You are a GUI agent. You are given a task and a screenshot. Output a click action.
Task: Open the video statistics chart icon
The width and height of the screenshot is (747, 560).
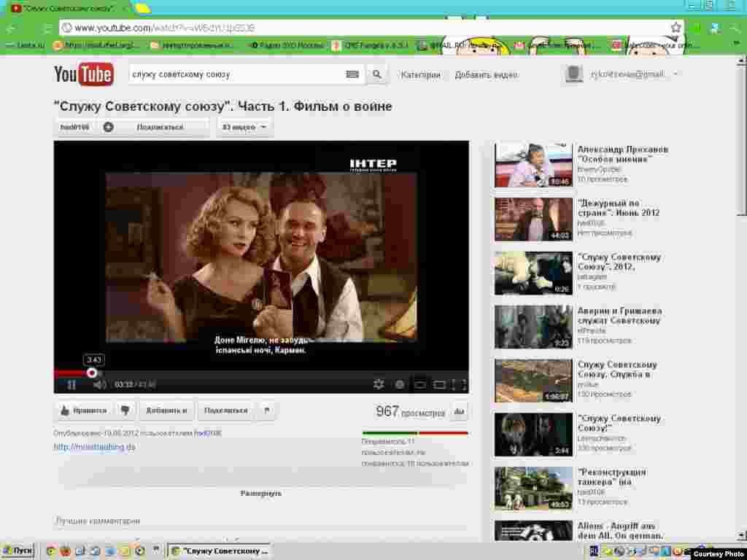pos(459,411)
